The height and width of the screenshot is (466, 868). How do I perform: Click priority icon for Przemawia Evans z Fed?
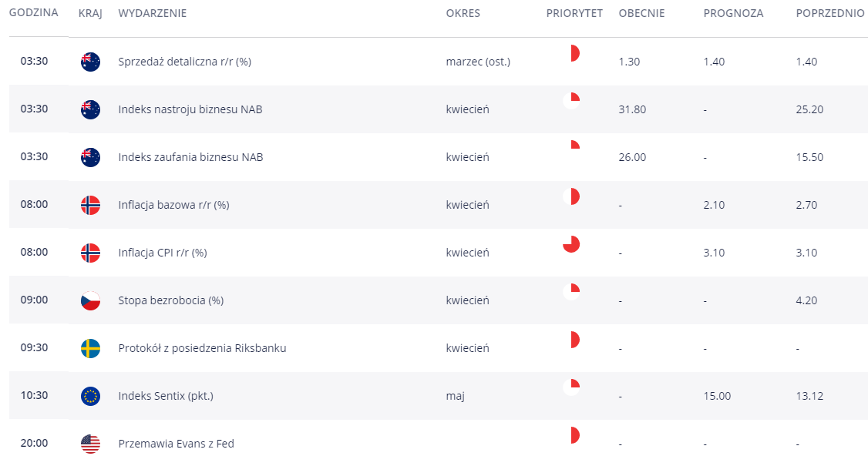coord(571,435)
